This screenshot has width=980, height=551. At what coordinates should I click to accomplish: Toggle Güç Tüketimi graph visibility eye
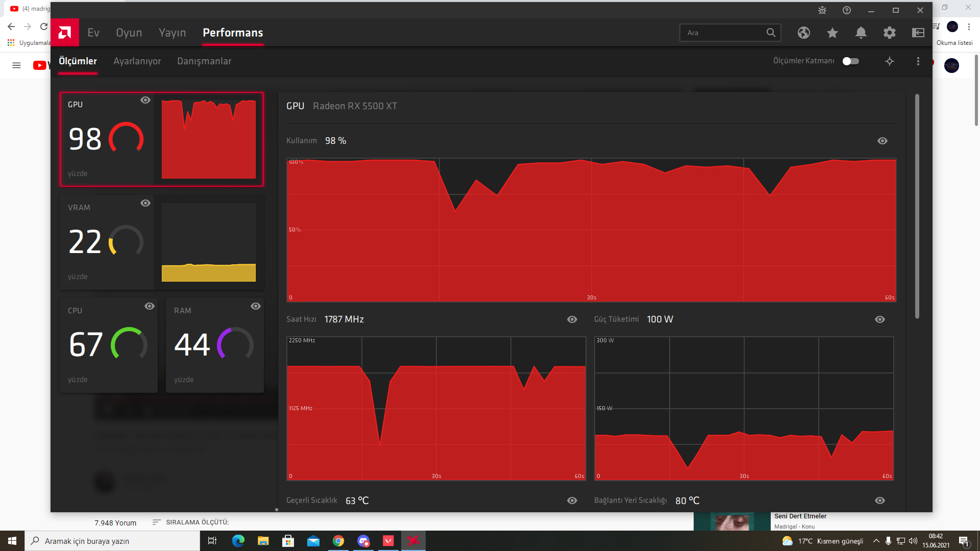(x=880, y=319)
